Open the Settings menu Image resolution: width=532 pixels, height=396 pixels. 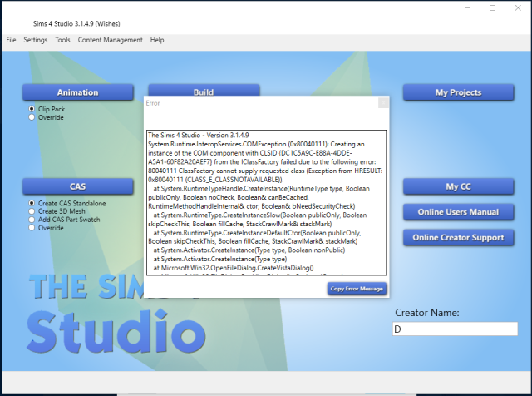coord(35,40)
